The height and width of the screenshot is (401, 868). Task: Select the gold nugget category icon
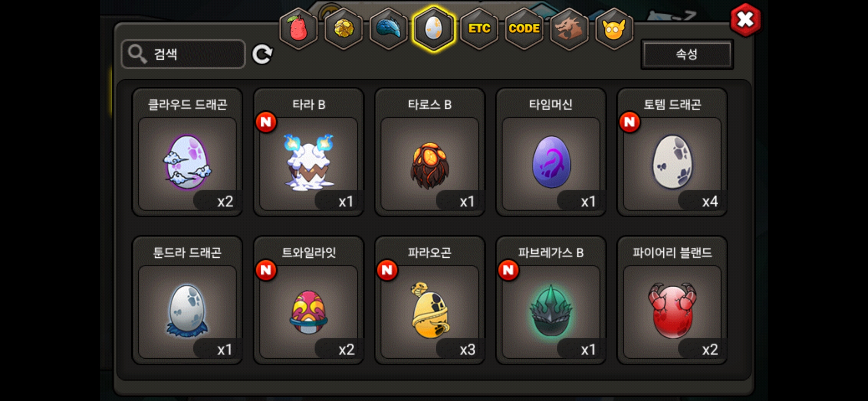[x=344, y=29]
